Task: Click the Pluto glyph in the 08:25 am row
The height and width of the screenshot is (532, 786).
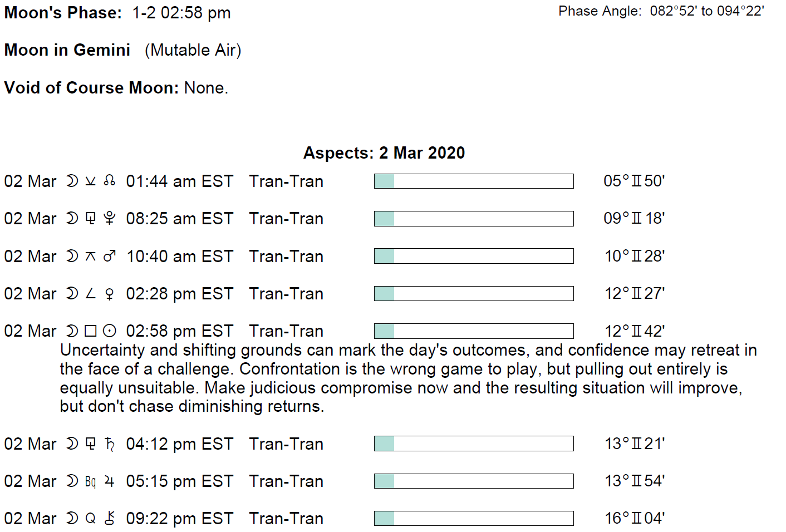Action: point(110,219)
